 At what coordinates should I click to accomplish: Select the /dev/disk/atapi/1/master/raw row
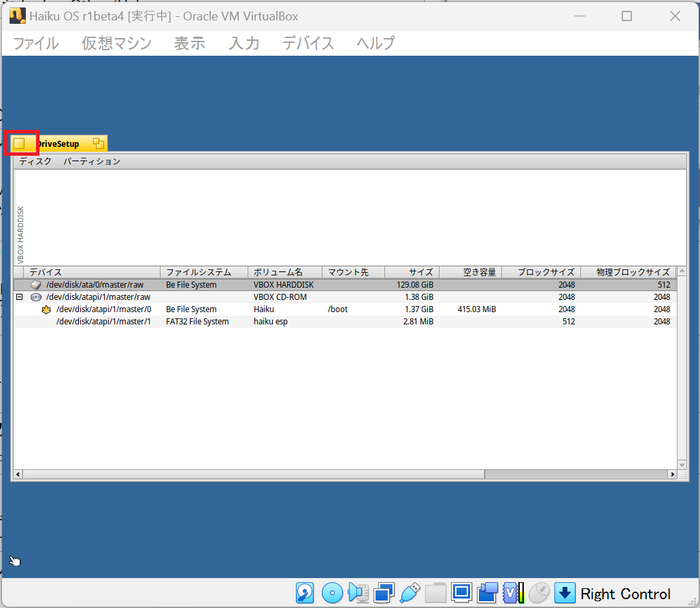point(345,297)
